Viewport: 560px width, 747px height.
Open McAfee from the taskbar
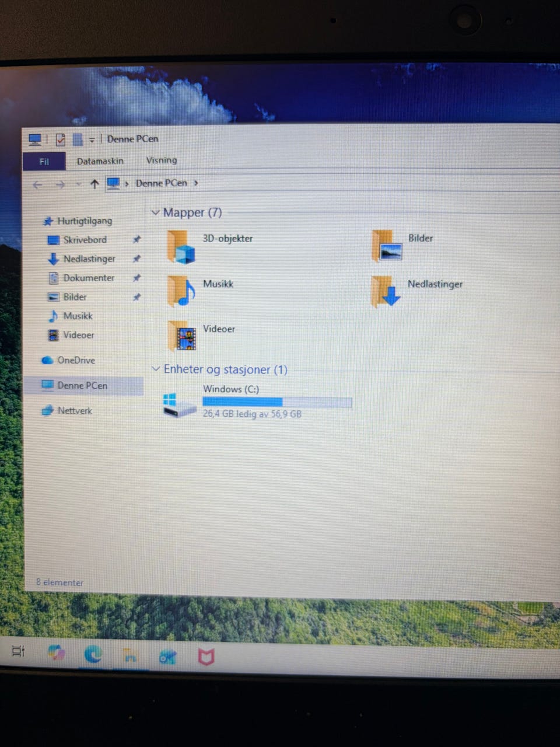(206, 657)
